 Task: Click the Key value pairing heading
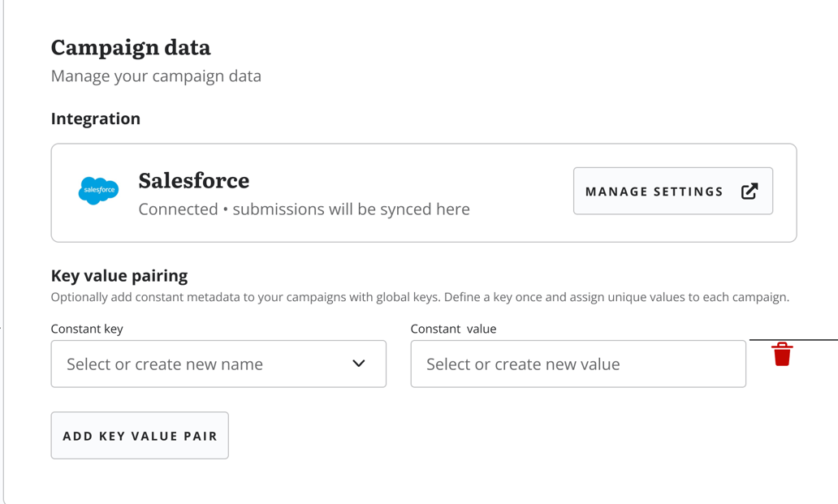pyautogui.click(x=119, y=275)
